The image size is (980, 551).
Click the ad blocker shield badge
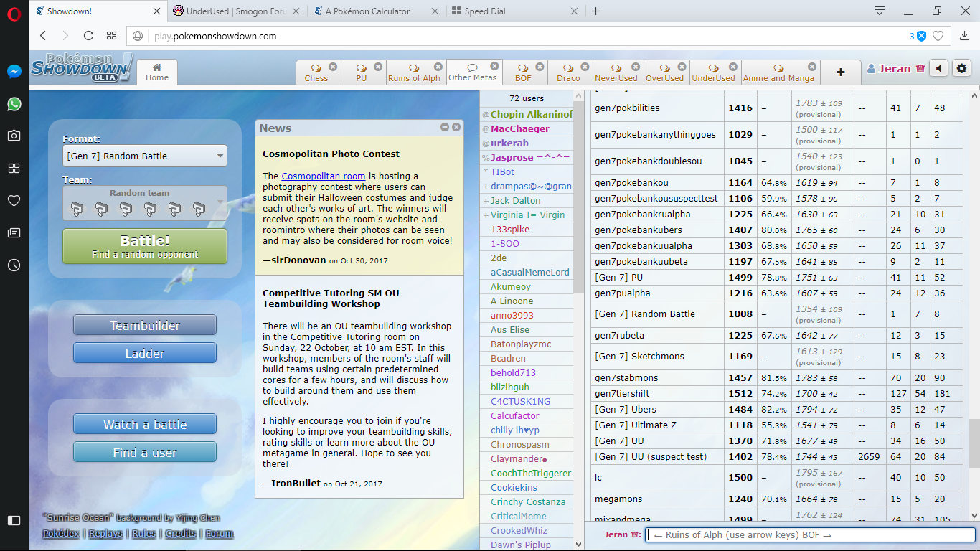pos(921,36)
